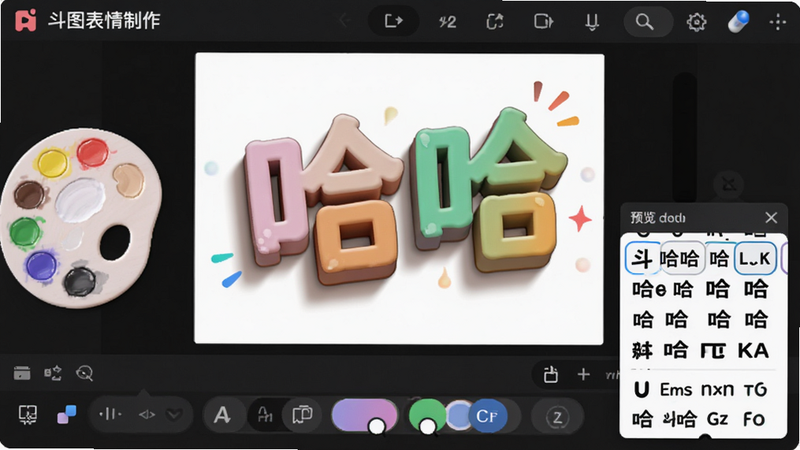This screenshot has width=800, height=450.
Task: Choose the Ems font sample
Action: click(676, 390)
